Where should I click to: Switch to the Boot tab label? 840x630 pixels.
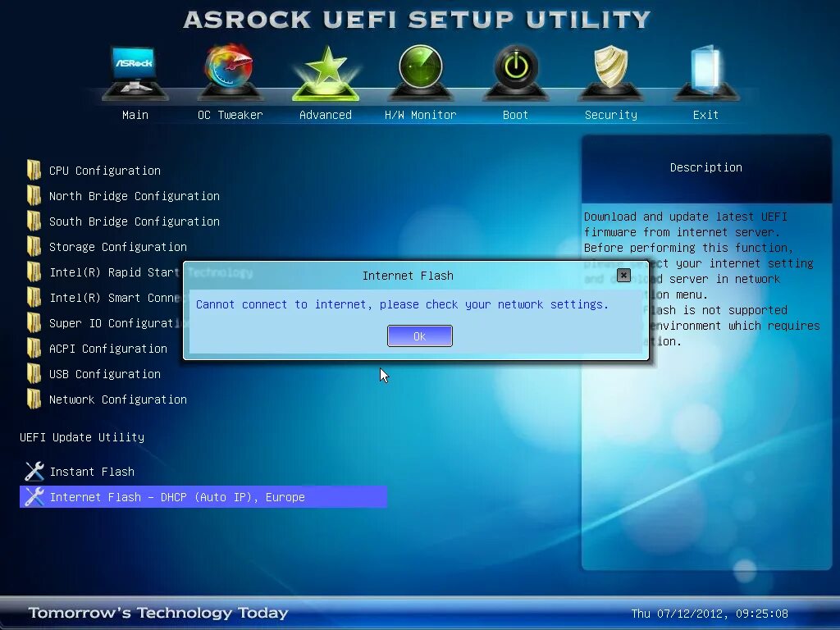(515, 115)
